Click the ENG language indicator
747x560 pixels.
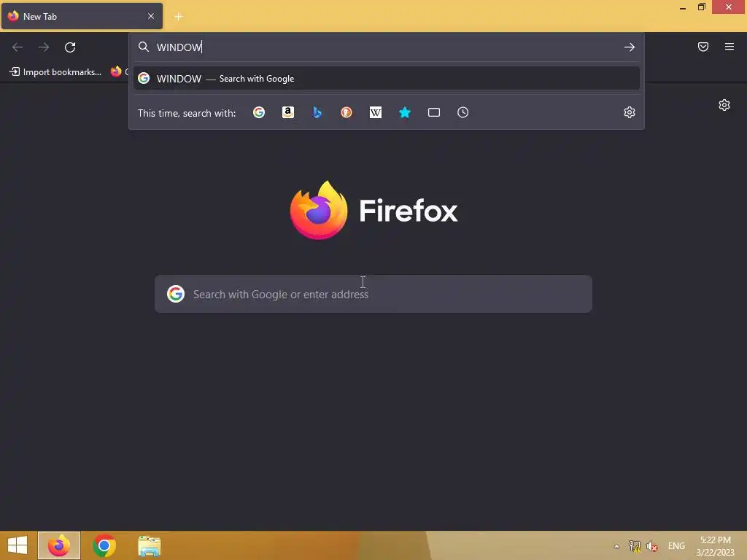(x=676, y=546)
